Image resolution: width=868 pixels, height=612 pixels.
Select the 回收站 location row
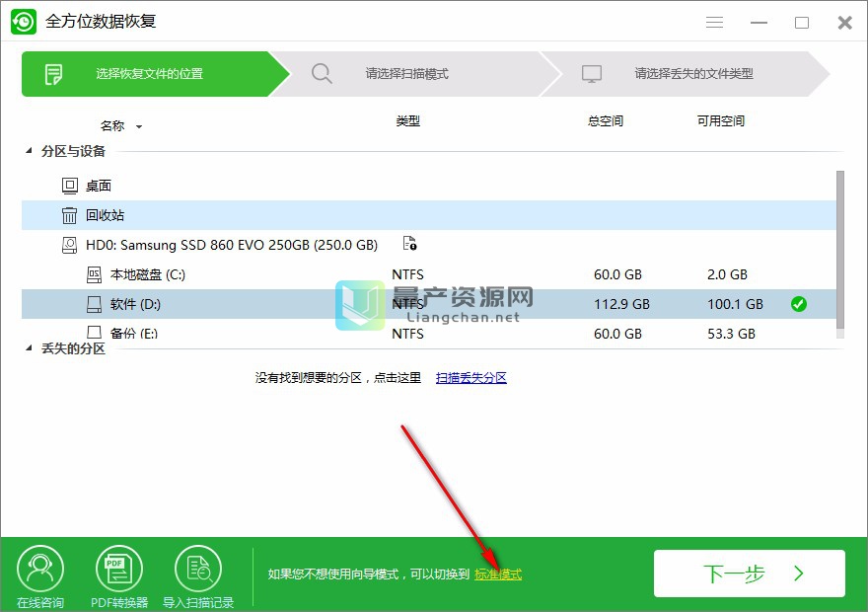[428, 215]
